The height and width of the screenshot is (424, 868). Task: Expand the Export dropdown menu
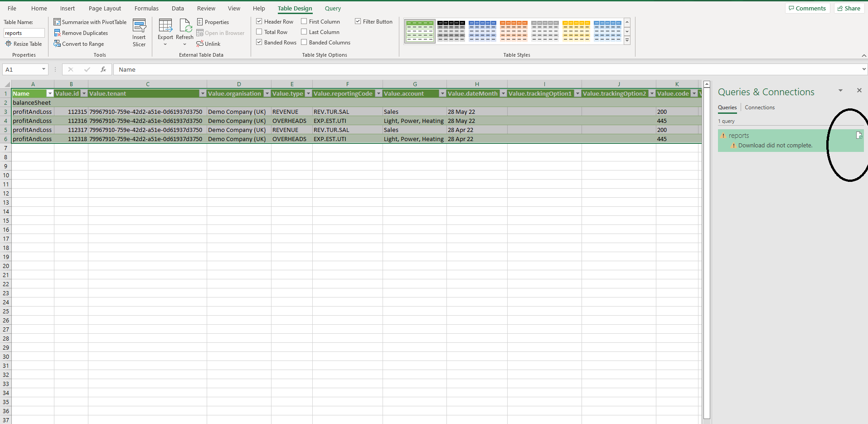pos(165,44)
